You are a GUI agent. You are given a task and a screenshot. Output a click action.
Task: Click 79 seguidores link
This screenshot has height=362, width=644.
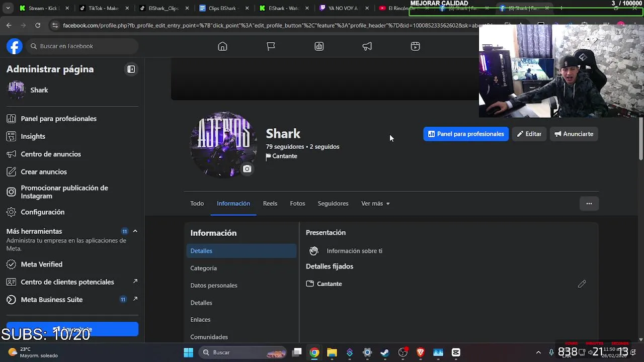285,147
